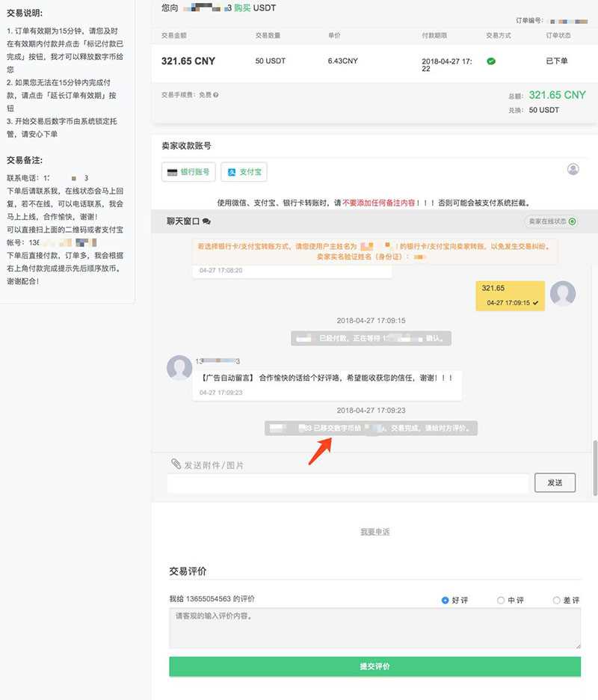Image resolution: width=598 pixels, height=700 pixels.
Task: Click the seller avatar beside the yellow message
Action: 563,295
